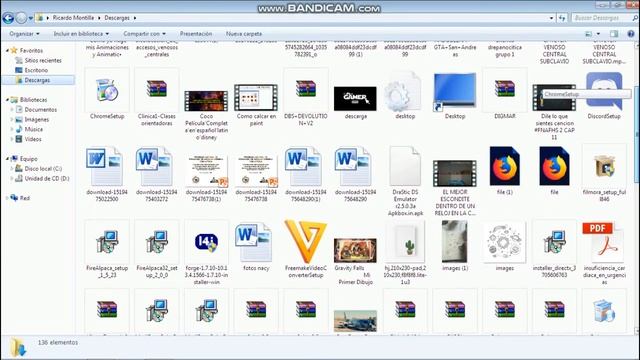The image size is (640, 360).
Task: Select the Gravity Falls Mi Primer Dibujo thumbnail
Action: (355, 250)
